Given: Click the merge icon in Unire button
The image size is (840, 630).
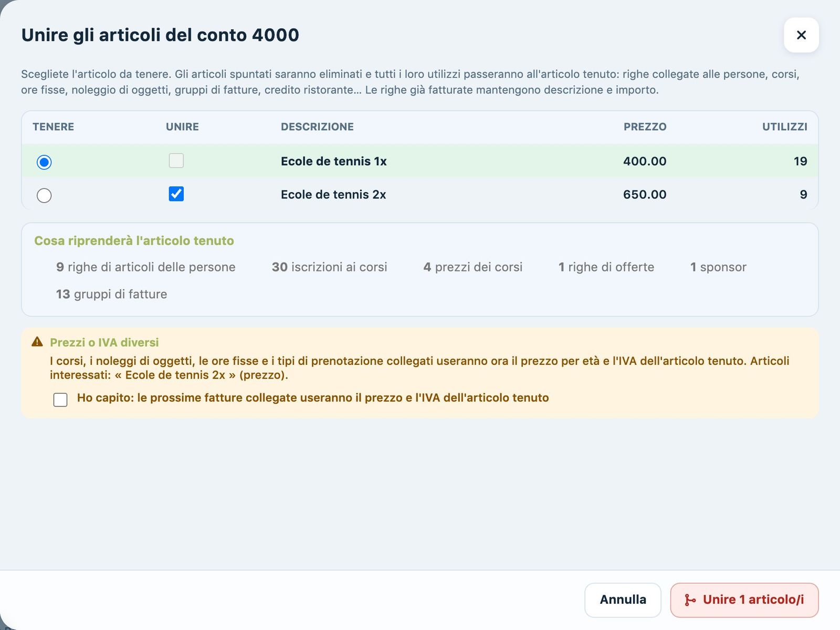Looking at the screenshot, I should pyautogui.click(x=690, y=600).
